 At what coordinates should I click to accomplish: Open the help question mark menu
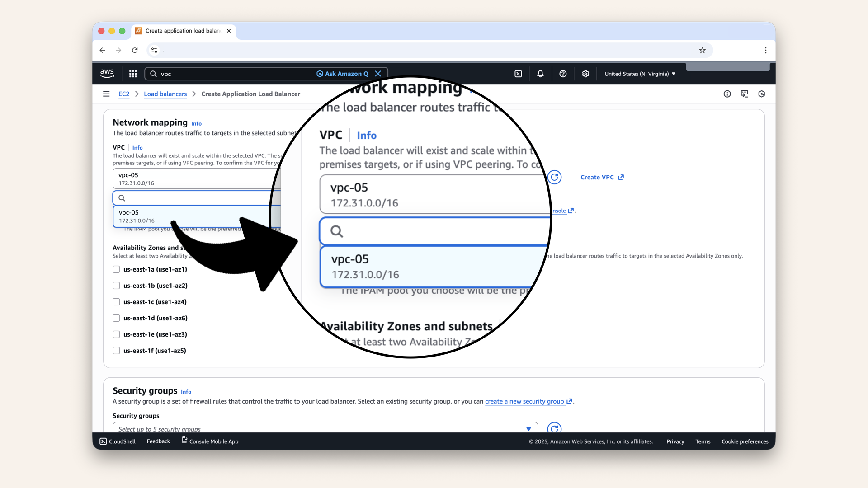563,74
